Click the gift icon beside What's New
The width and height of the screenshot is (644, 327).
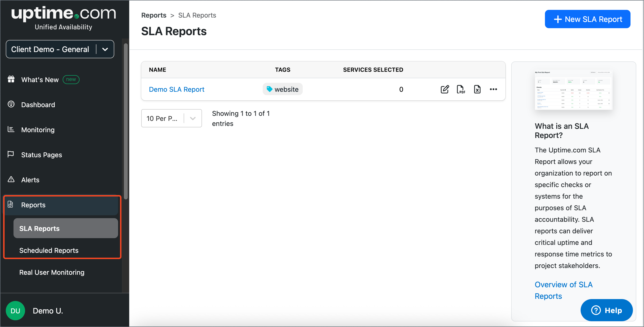tap(11, 79)
